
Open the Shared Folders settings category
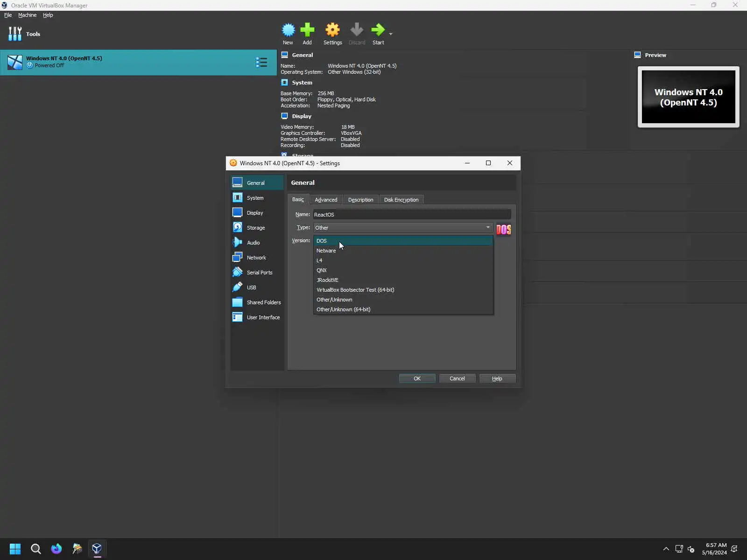(x=257, y=302)
